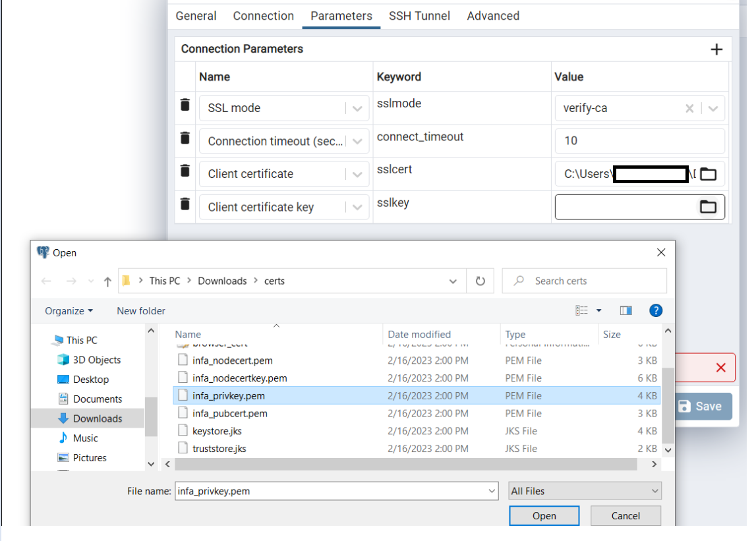This screenshot has width=756, height=541.
Task: Open Music in navigation pane
Action: coord(78,438)
